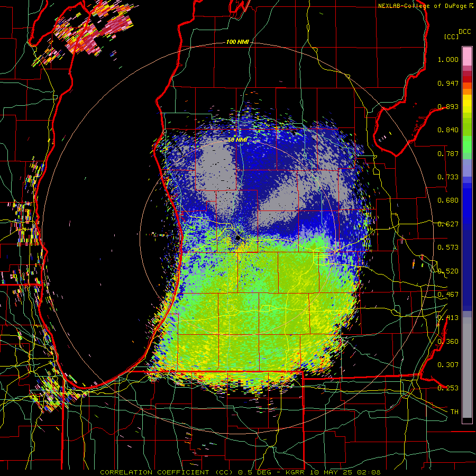Click the [CC] legend unit label
The image size is (476, 476).
click(451, 36)
